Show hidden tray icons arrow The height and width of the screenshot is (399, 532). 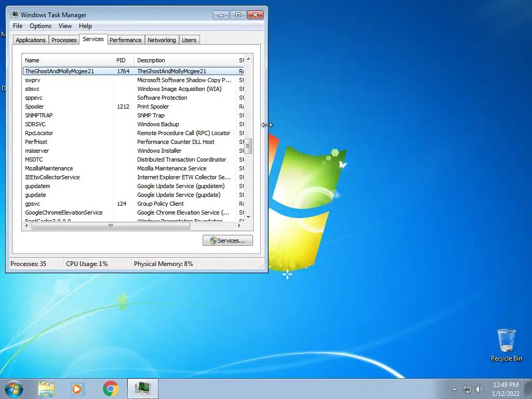point(454,389)
